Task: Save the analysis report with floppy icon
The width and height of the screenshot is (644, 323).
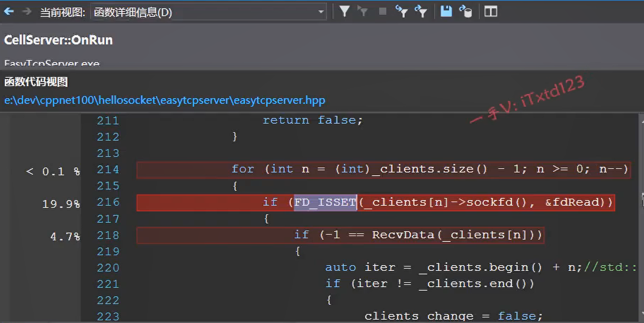Action: click(x=446, y=11)
